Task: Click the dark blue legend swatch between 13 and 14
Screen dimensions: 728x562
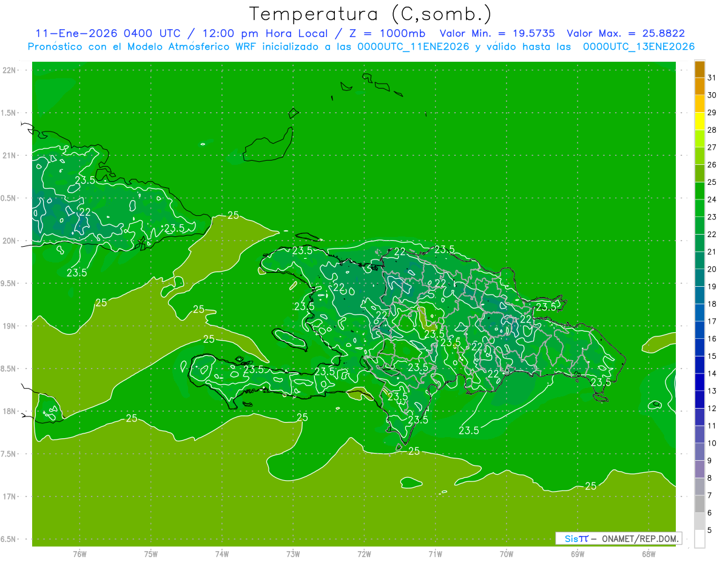Action: tap(699, 382)
